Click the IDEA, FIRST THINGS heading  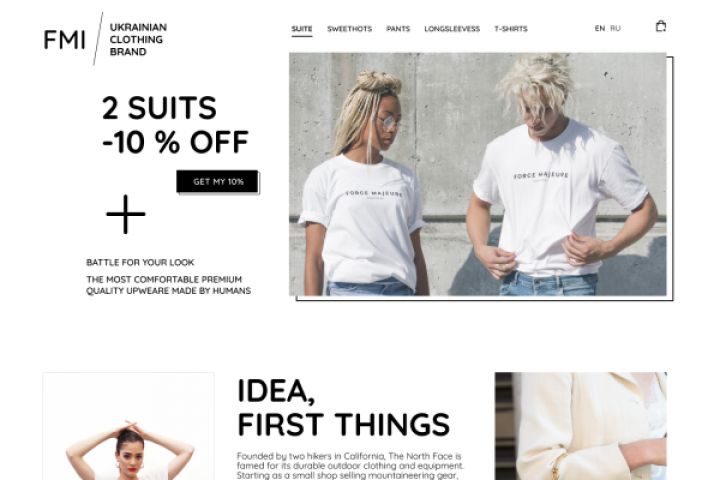tap(343, 407)
